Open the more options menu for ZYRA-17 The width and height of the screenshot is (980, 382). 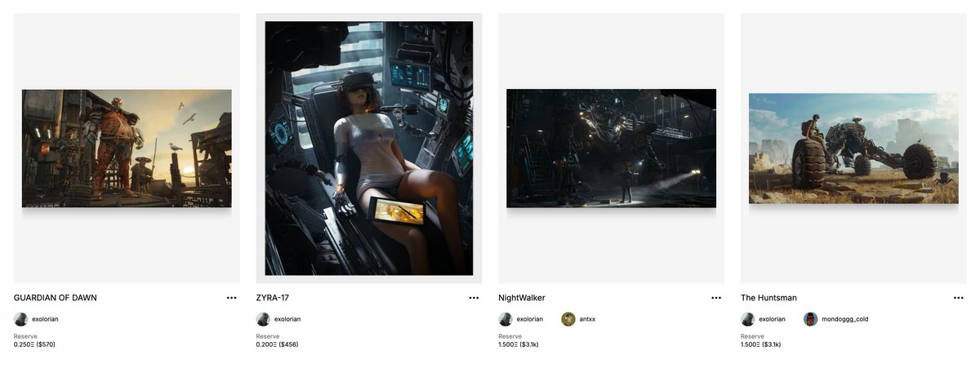pos(474,298)
